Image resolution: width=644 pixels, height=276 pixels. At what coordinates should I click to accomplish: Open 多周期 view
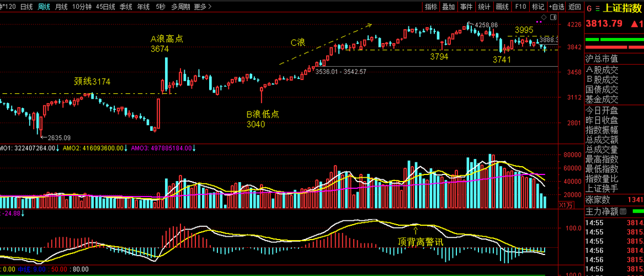(x=181, y=7)
